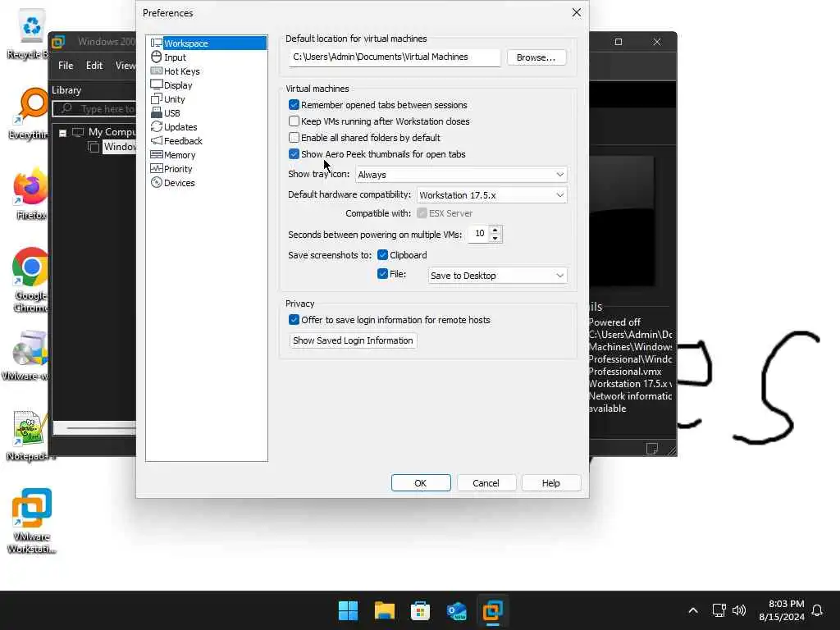The width and height of the screenshot is (840, 630).
Task: Click the Input mouse icon
Action: click(x=157, y=57)
